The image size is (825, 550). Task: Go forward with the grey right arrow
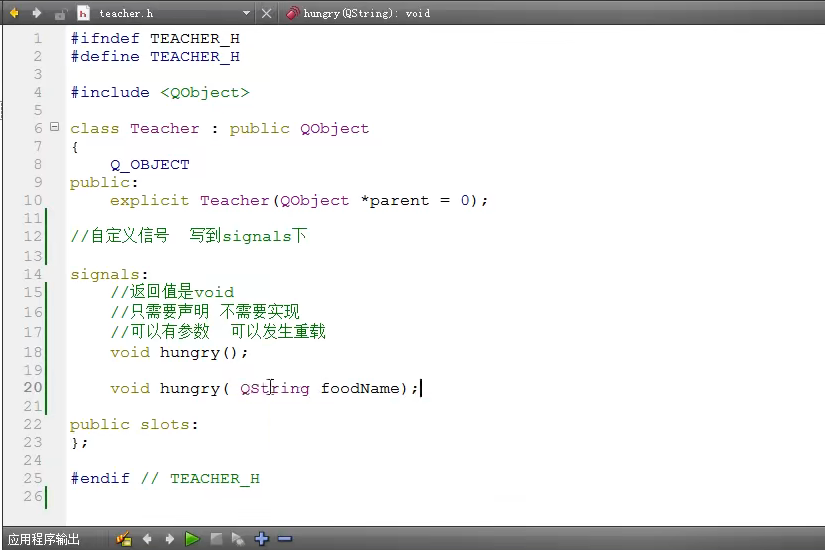pos(36,13)
